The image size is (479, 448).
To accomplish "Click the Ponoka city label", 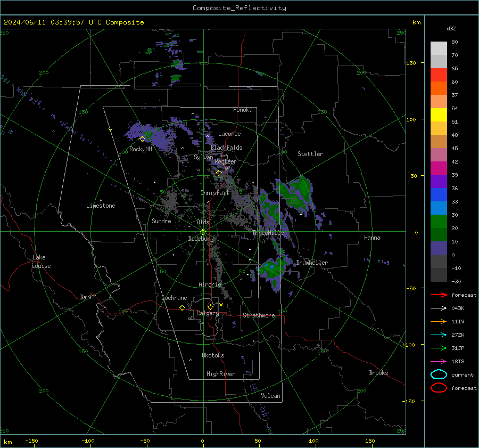I will tap(243, 110).
